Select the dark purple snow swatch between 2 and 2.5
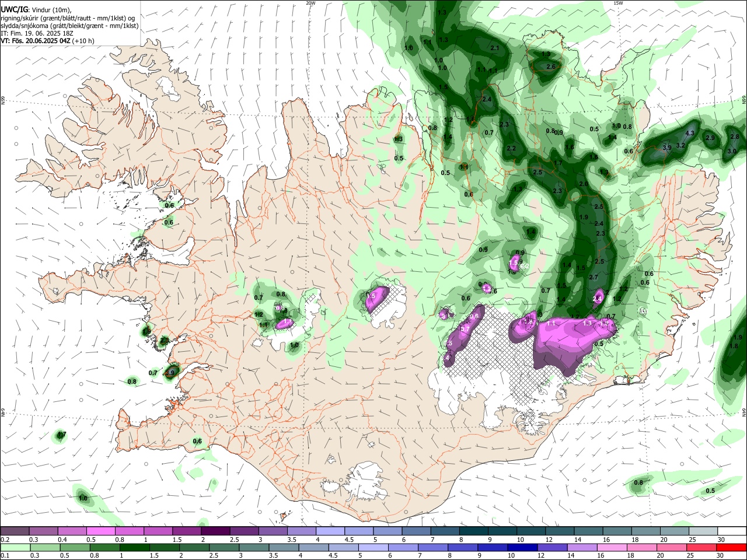Image resolution: width=747 pixels, height=560 pixels. (215, 531)
